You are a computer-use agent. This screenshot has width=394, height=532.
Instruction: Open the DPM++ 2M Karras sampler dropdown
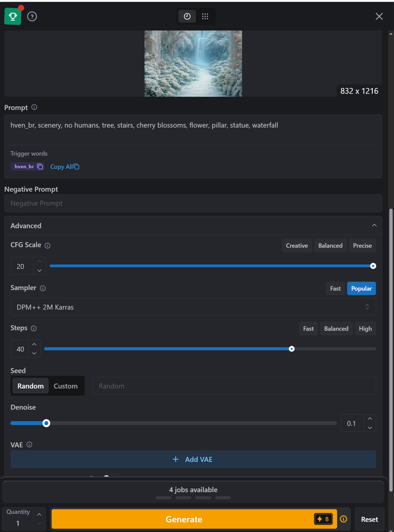point(193,307)
